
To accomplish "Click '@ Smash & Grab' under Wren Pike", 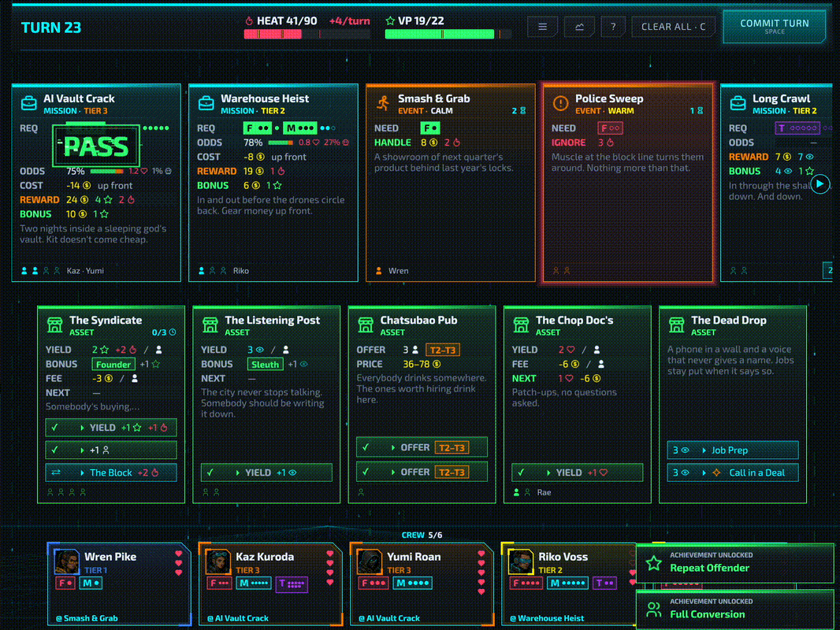I will [x=87, y=618].
